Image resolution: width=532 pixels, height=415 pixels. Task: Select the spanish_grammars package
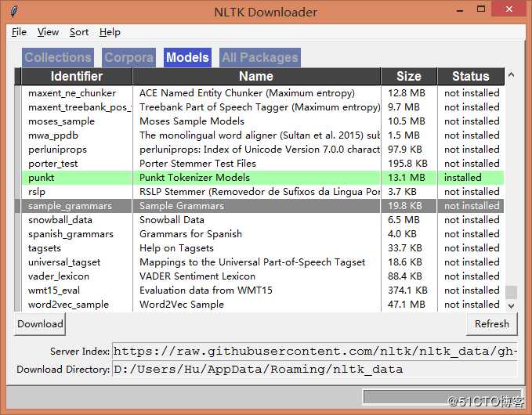click(x=71, y=234)
